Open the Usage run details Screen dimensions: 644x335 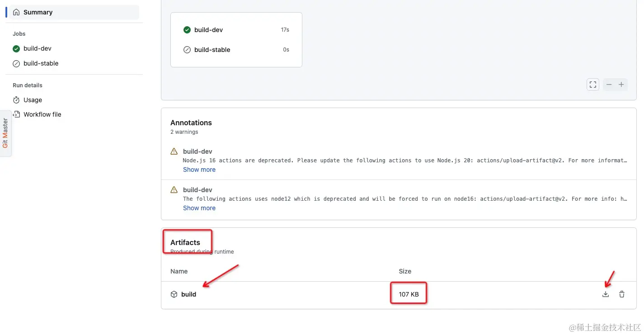tap(33, 100)
